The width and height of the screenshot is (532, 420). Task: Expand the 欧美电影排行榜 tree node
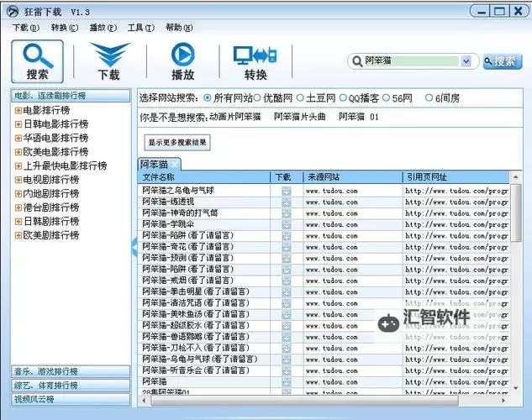18,152
